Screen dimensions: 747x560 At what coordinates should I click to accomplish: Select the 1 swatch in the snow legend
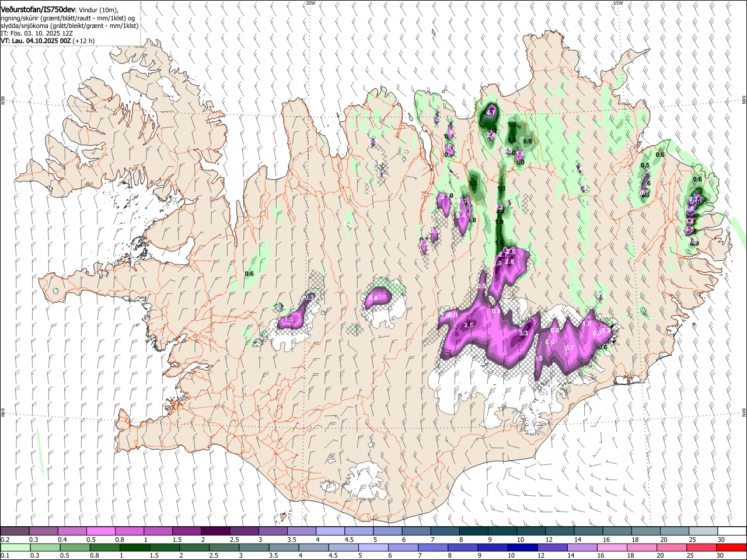[158, 531]
